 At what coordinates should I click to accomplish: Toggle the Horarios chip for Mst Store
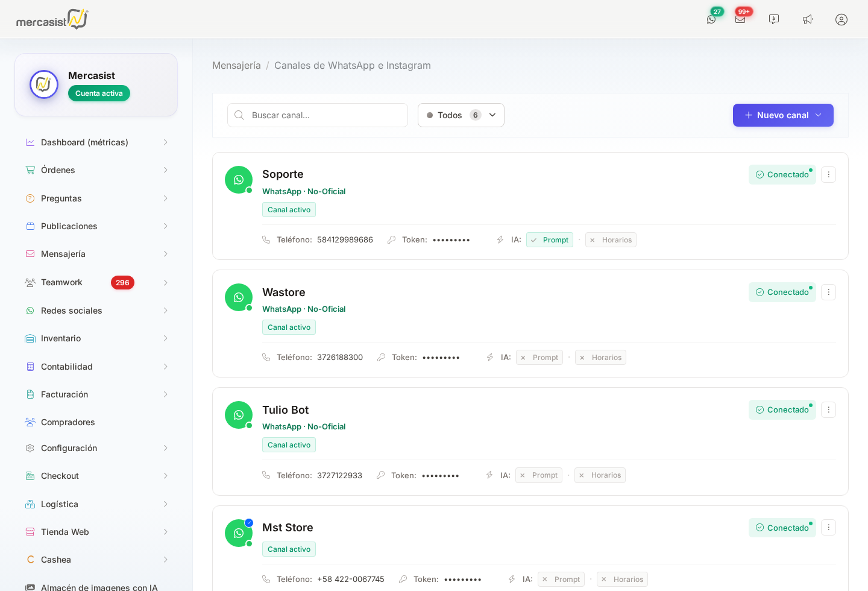pos(622,580)
